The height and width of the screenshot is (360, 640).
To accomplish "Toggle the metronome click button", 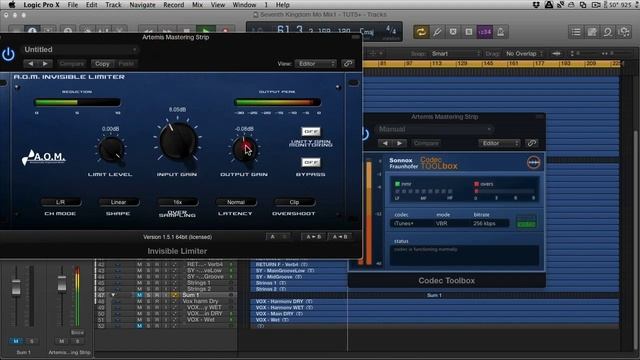I will [500, 32].
